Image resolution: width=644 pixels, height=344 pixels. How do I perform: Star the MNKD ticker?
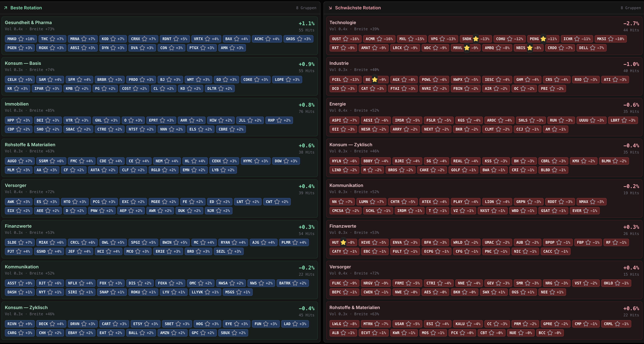click(x=21, y=39)
